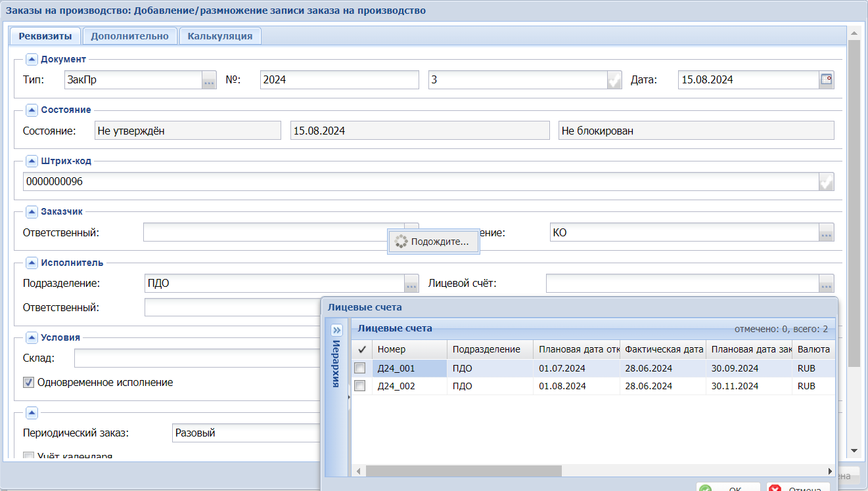Image resolution: width=868 pixels, height=491 pixels.
Task: Click the checkmark icon in the Штрих-код field
Action: point(827,182)
